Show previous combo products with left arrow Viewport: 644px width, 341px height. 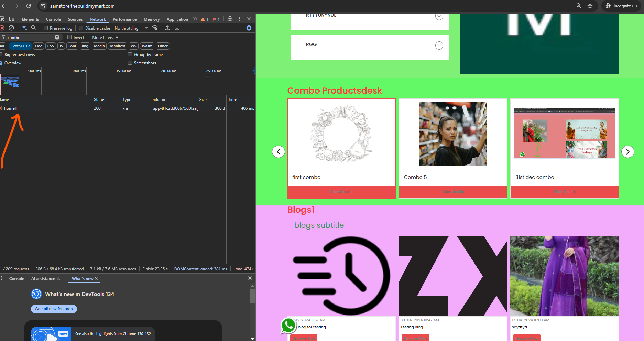click(x=279, y=152)
